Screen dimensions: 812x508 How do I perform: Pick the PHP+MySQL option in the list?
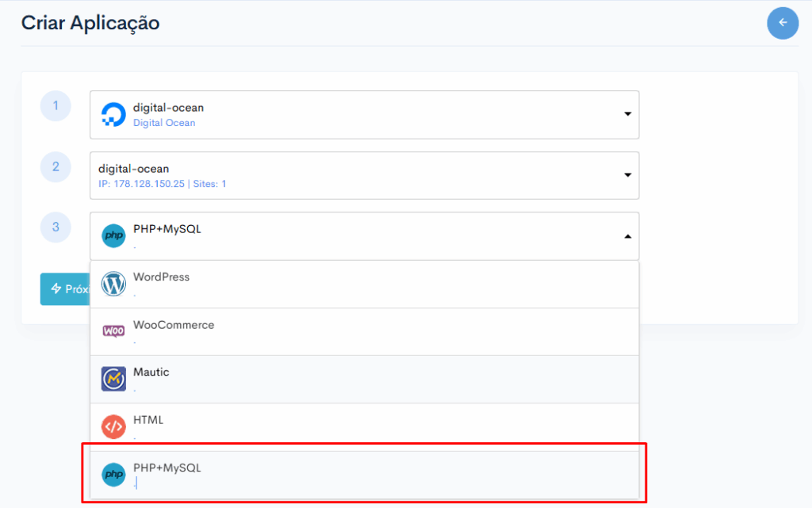point(365,475)
